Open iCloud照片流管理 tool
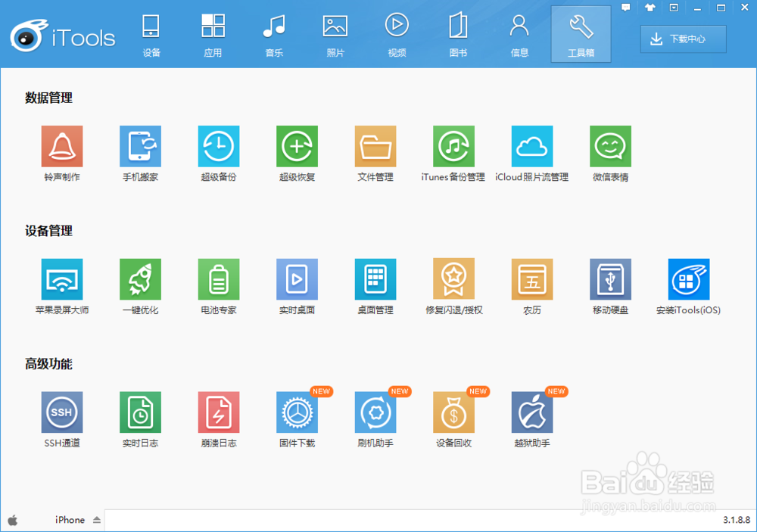This screenshot has width=757, height=532. point(532,146)
